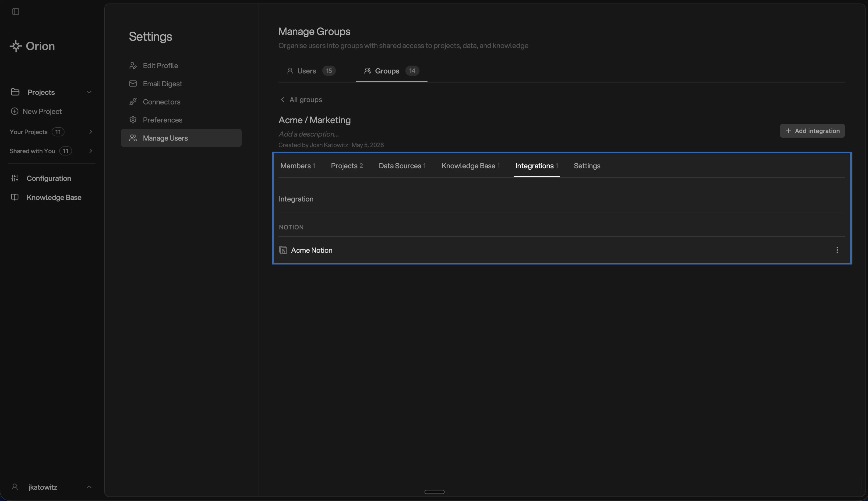868x501 pixels.
Task: Click the Integration column header
Action: click(x=296, y=199)
